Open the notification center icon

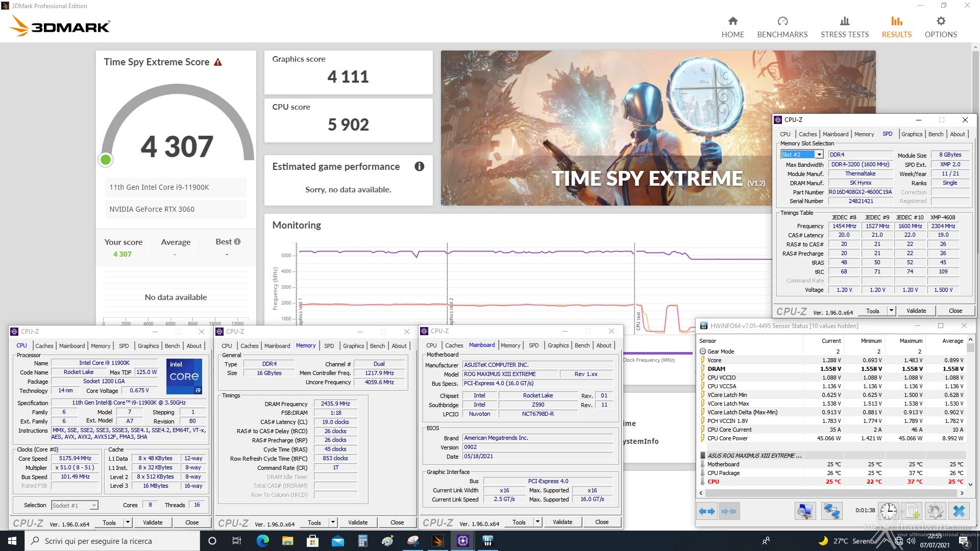(964, 541)
